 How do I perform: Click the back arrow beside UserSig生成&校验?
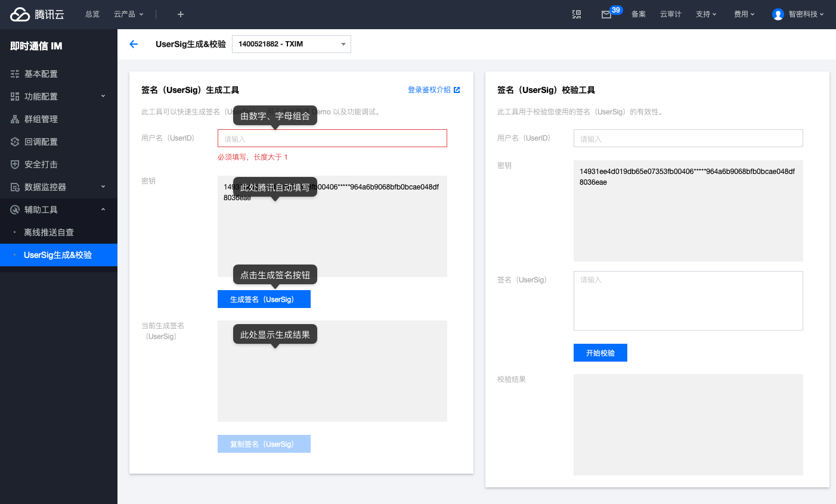tap(134, 44)
